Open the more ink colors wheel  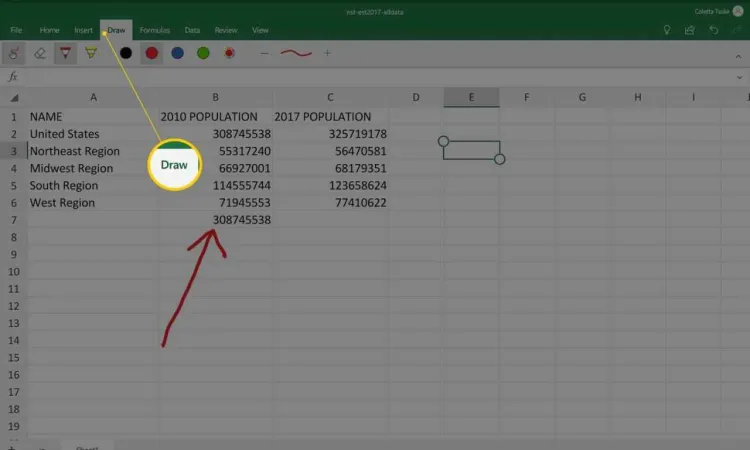point(229,53)
